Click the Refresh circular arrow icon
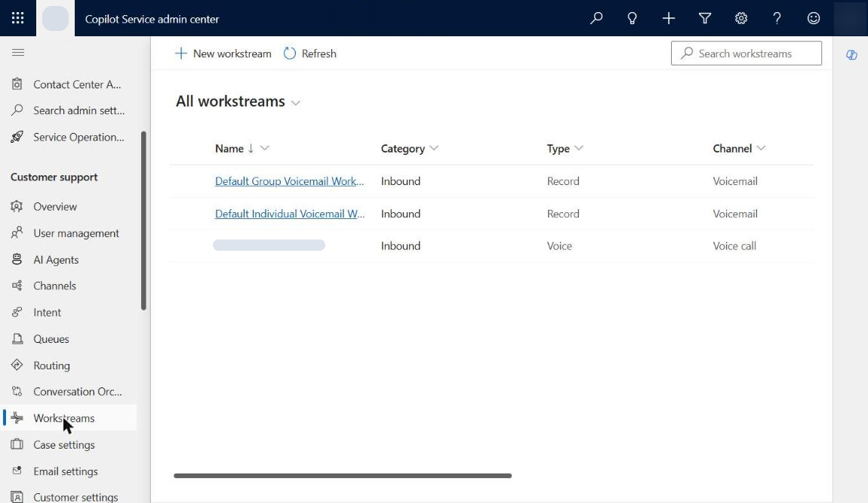The image size is (868, 503). point(290,53)
